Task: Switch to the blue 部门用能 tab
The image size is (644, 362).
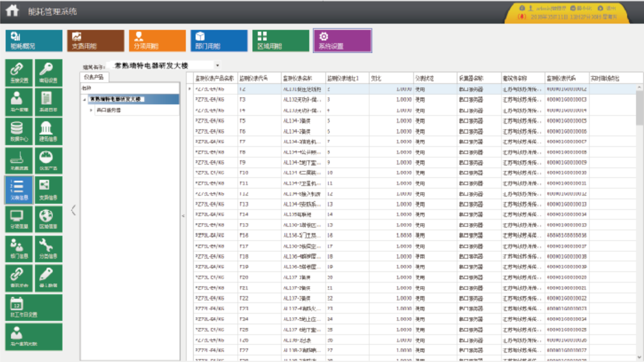Action: (x=220, y=41)
